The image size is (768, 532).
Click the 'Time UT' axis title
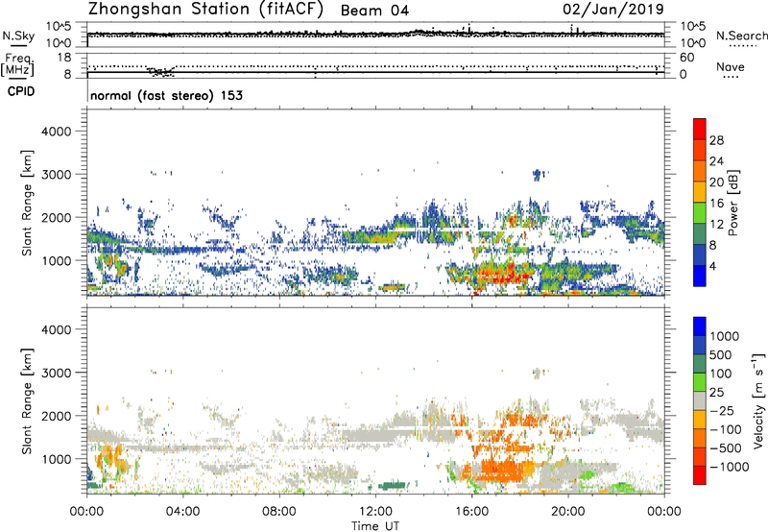click(375, 526)
